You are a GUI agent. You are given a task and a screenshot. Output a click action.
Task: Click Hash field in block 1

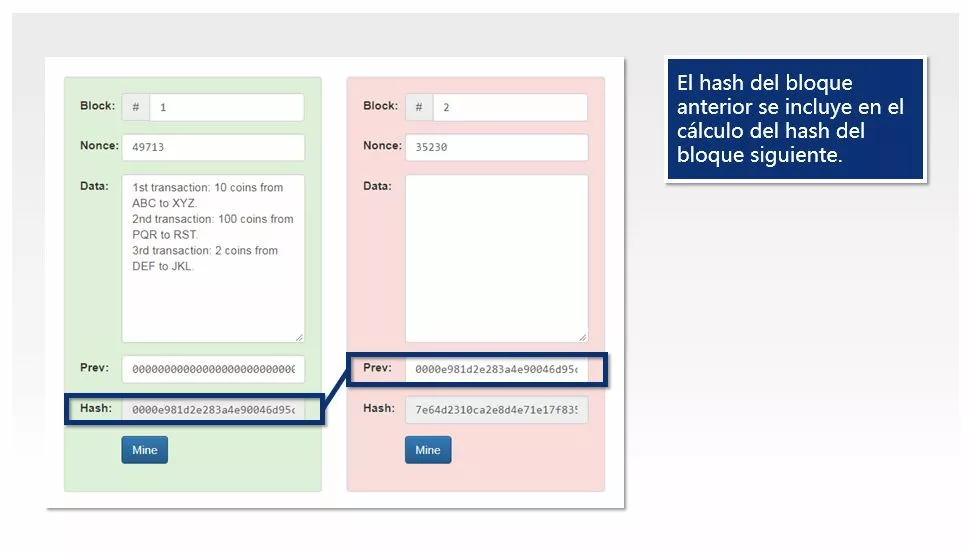pyautogui.click(x=213, y=409)
